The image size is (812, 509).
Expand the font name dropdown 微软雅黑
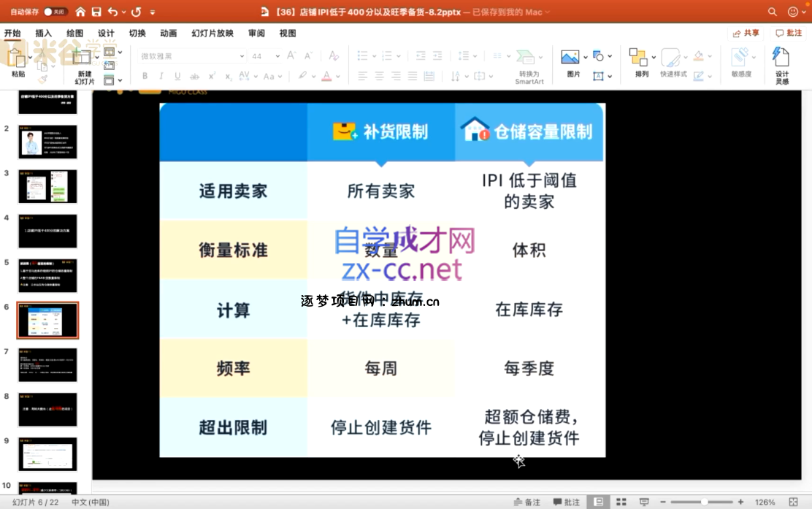242,56
